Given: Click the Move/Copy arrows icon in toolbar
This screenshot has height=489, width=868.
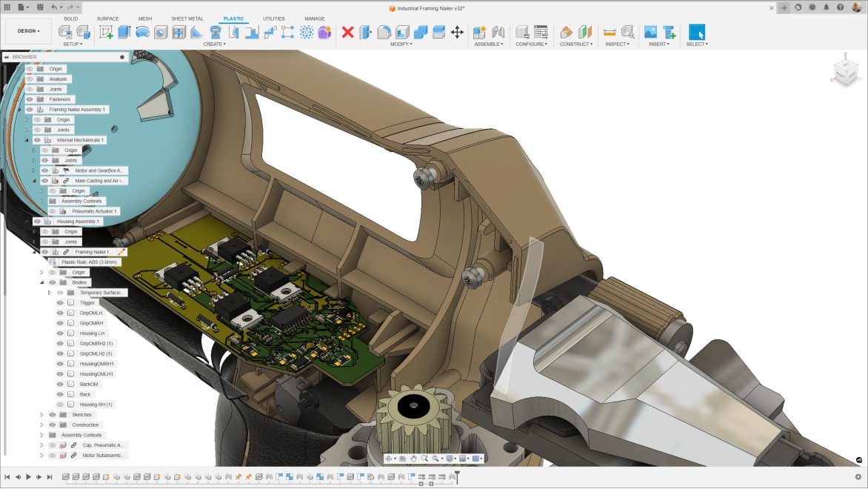Looking at the screenshot, I should (x=458, y=32).
